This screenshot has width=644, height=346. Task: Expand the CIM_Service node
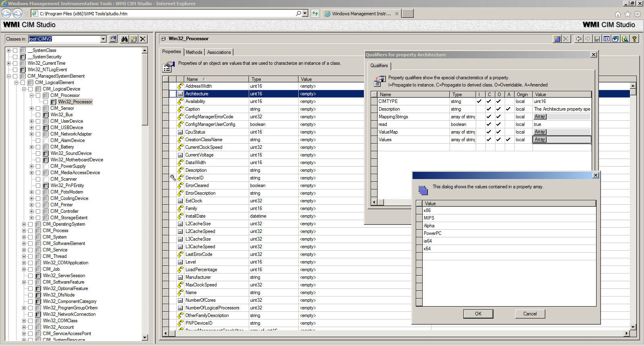pos(24,250)
